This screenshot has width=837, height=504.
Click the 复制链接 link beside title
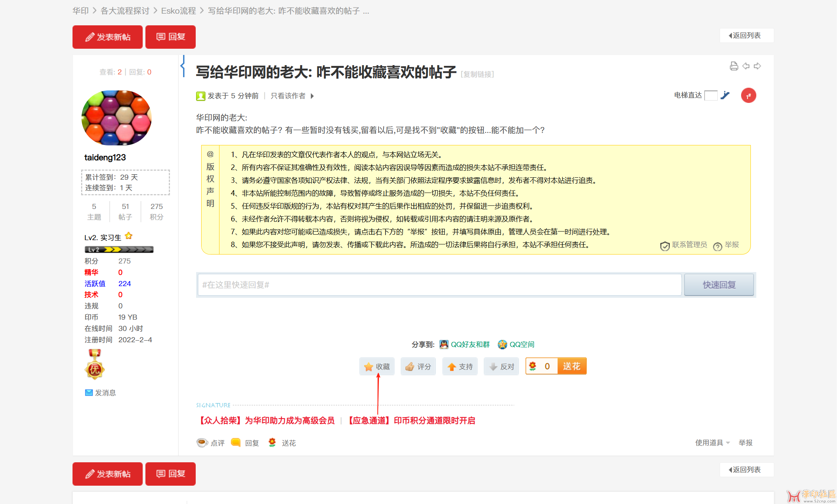(477, 74)
